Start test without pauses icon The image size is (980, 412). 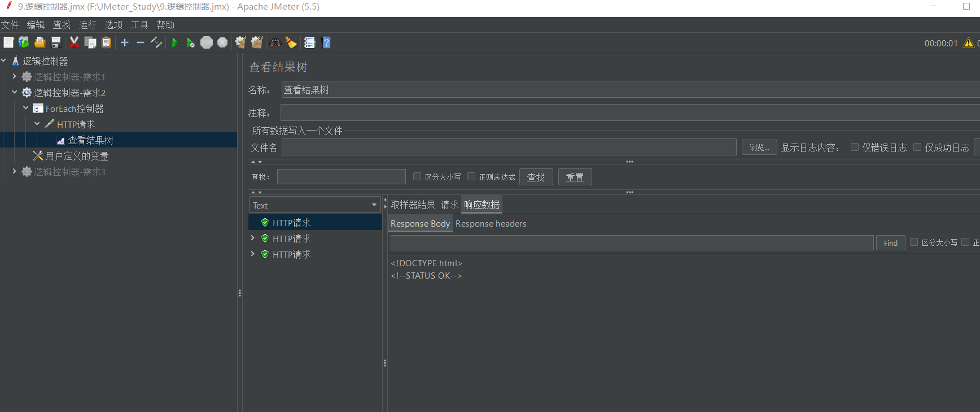[191, 43]
